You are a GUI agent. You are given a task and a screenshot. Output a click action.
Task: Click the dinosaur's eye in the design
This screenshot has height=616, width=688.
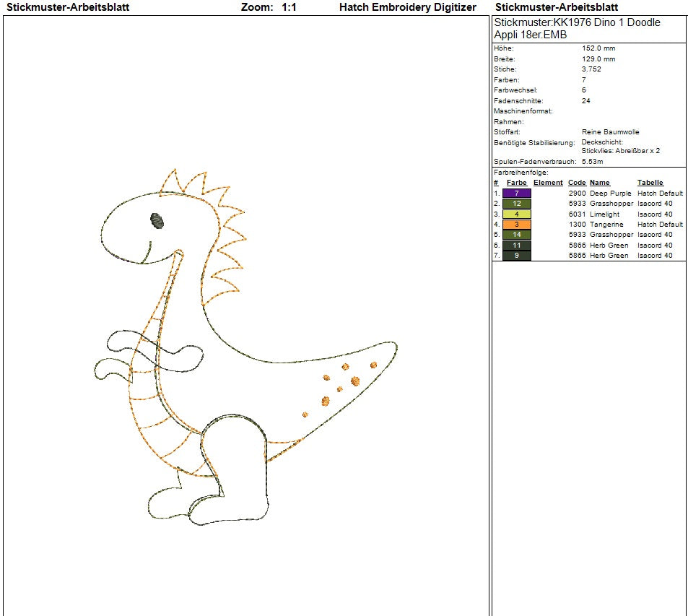point(157,221)
